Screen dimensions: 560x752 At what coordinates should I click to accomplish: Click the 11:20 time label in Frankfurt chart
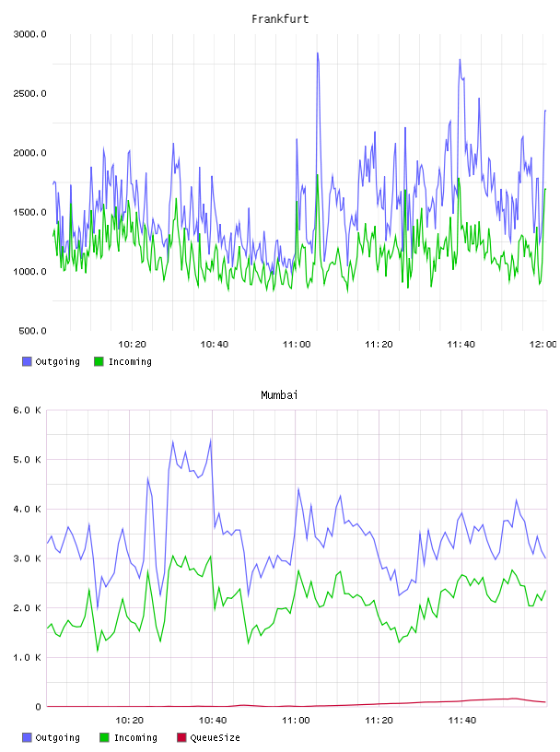pyautogui.click(x=379, y=345)
